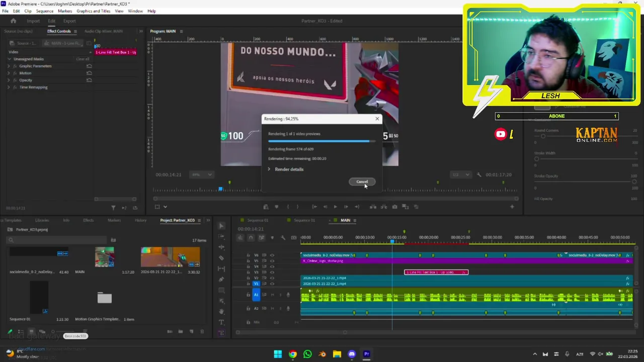Play the Program monitor sequence
This screenshot has width=644, height=362.
(x=336, y=207)
